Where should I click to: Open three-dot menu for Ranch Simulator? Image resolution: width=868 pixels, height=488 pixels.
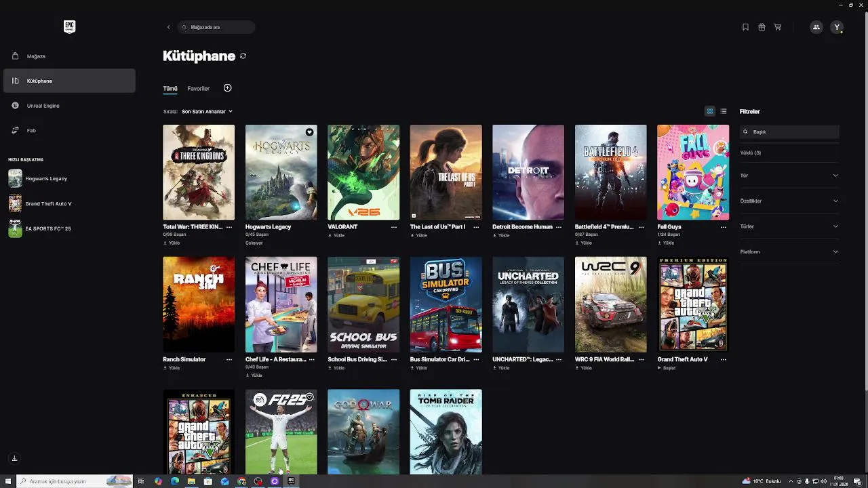pos(229,359)
